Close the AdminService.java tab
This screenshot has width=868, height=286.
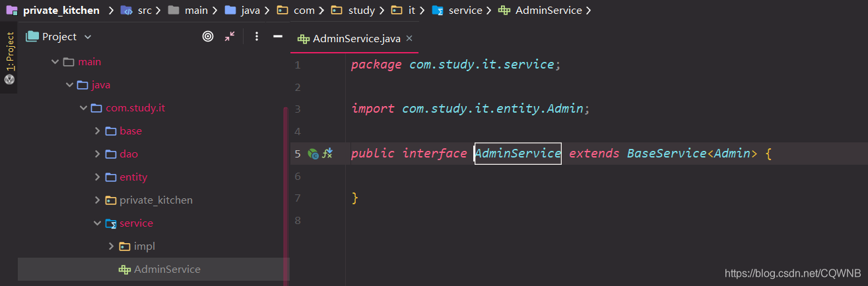tap(409, 39)
